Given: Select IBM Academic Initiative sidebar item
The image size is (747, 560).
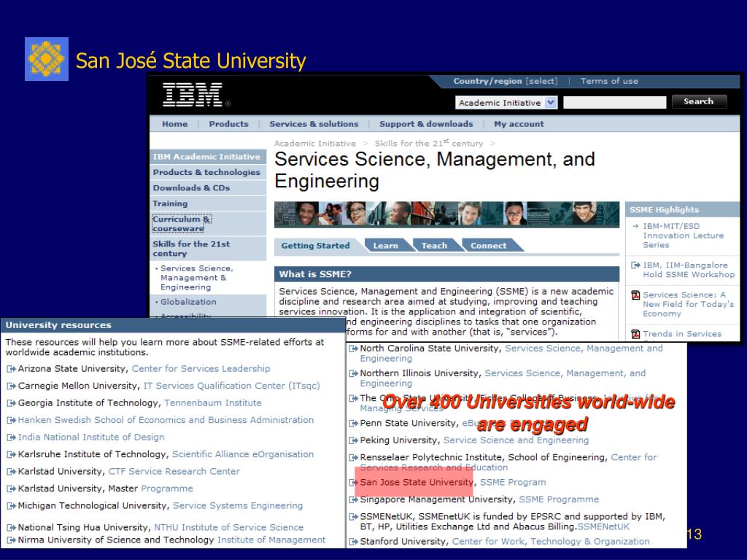Looking at the screenshot, I should [208, 157].
